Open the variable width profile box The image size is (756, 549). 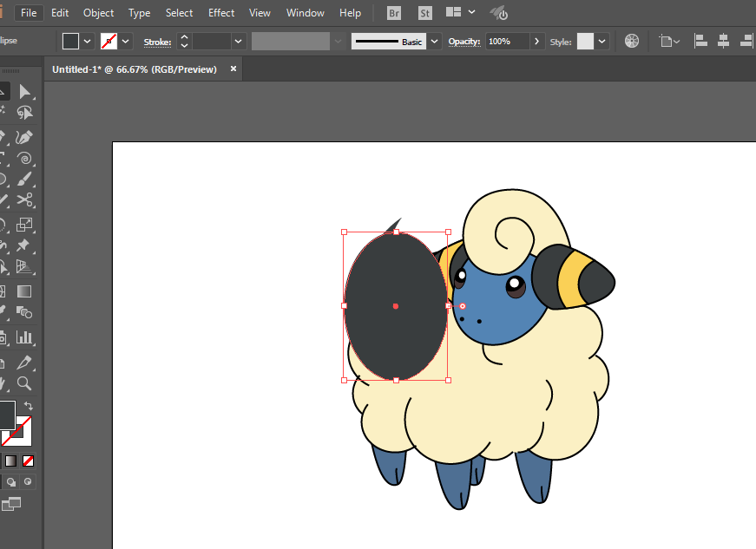tap(291, 42)
